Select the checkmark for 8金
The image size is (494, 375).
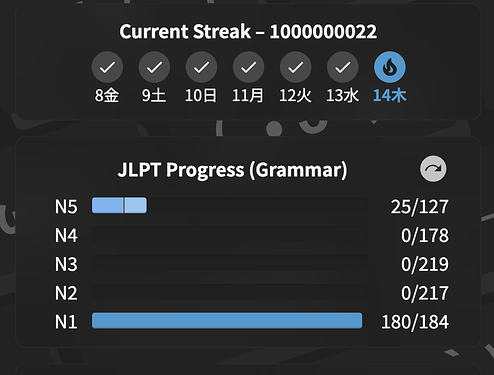click(107, 67)
